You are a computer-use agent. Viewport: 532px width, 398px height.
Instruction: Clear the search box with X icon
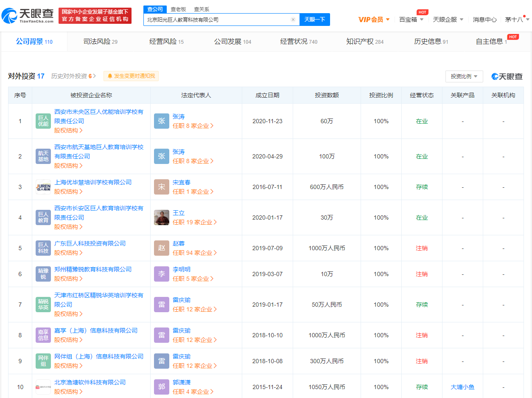[293, 20]
